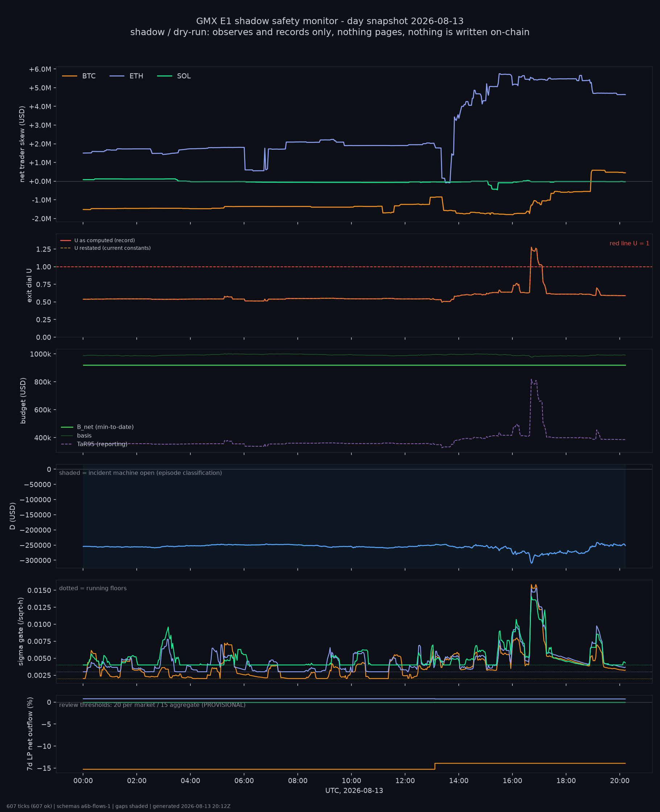Image resolution: width=660 pixels, height=812 pixels.
Task: Click the 1000k budget tick label
Action: [41, 354]
